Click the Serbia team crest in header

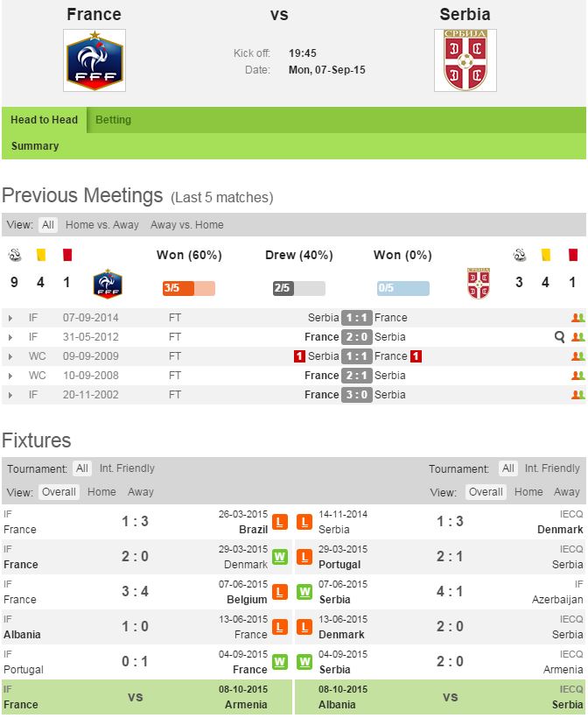tap(465, 60)
